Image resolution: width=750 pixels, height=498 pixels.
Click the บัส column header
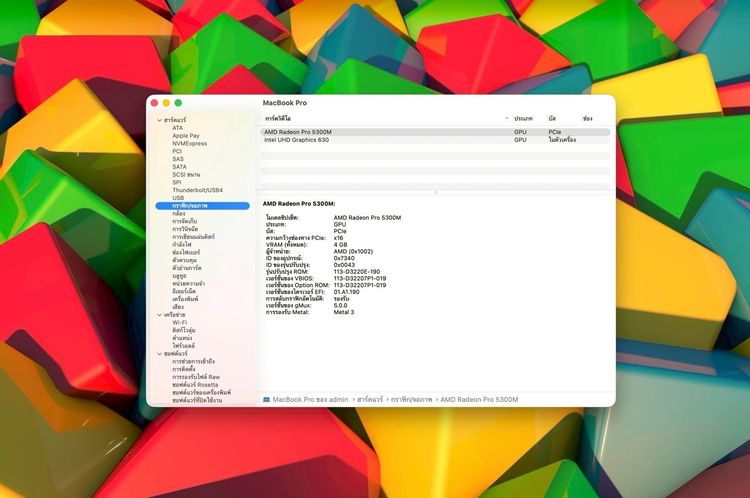pyautogui.click(x=552, y=118)
